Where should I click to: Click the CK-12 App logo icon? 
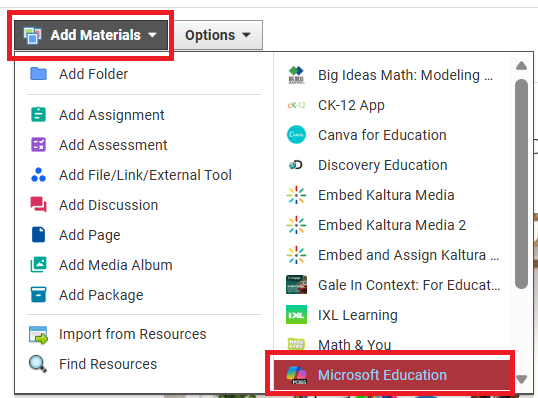pyautogui.click(x=296, y=105)
